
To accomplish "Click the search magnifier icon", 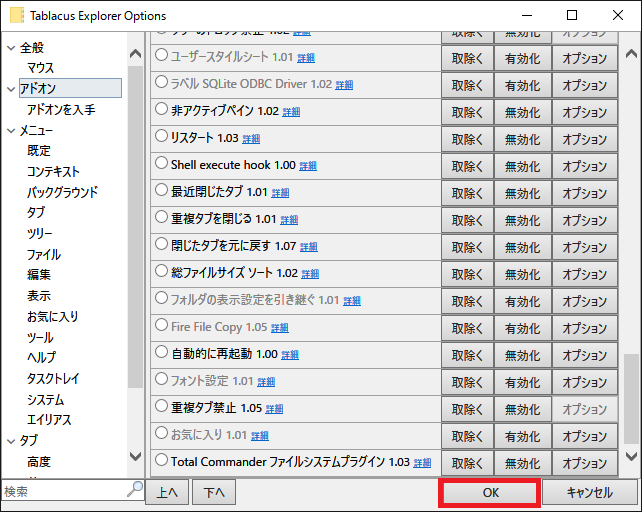I will (x=135, y=489).
